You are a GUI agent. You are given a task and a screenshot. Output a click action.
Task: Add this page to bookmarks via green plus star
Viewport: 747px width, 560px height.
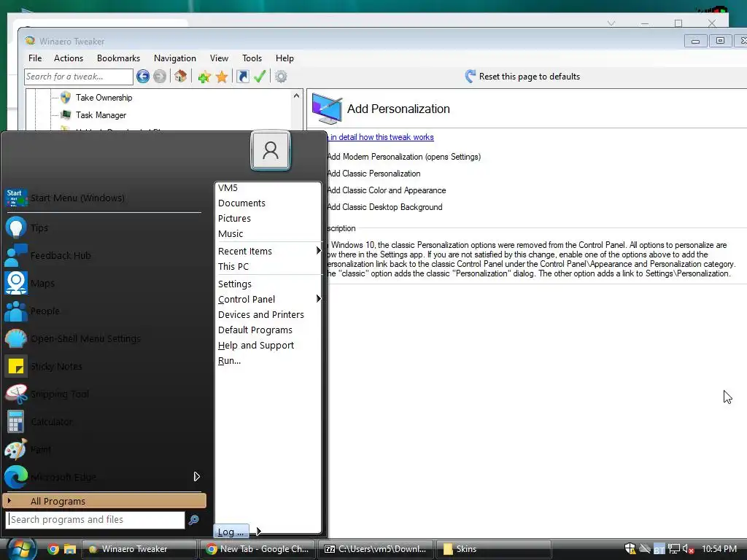tap(204, 77)
